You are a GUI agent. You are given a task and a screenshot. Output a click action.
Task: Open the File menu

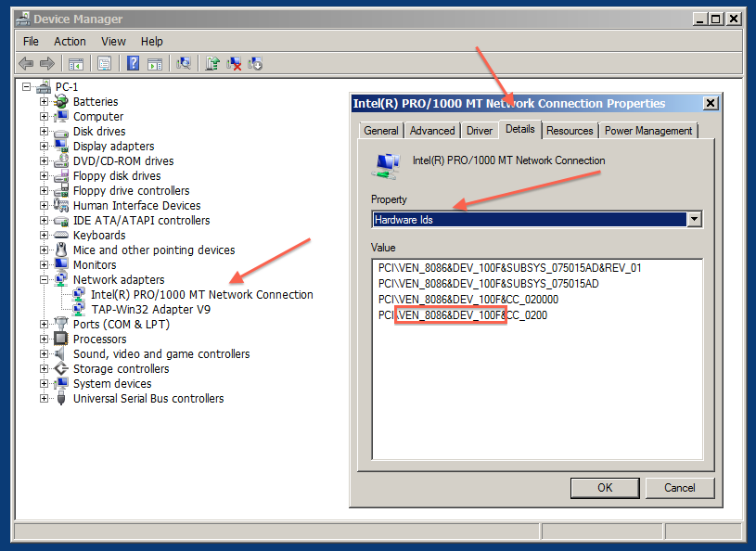tap(31, 42)
